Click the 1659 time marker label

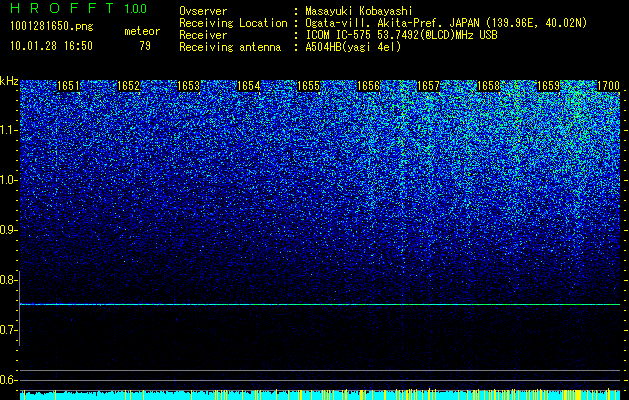click(x=548, y=86)
